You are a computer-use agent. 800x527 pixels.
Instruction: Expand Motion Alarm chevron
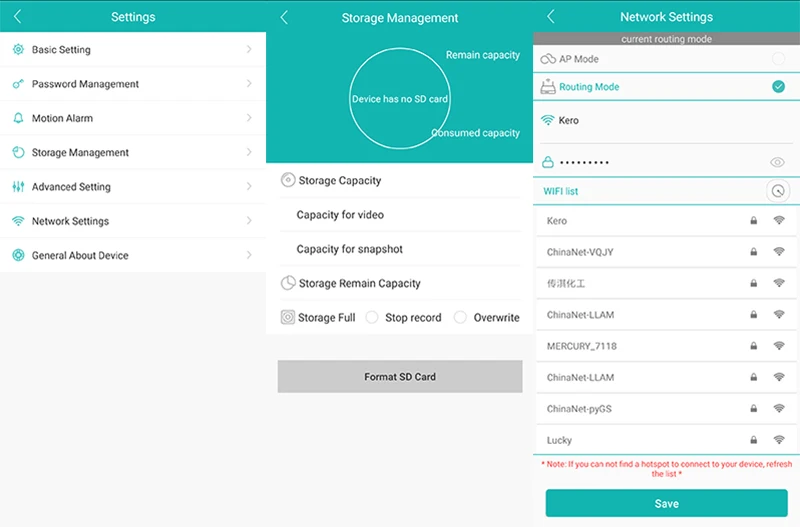tap(249, 118)
